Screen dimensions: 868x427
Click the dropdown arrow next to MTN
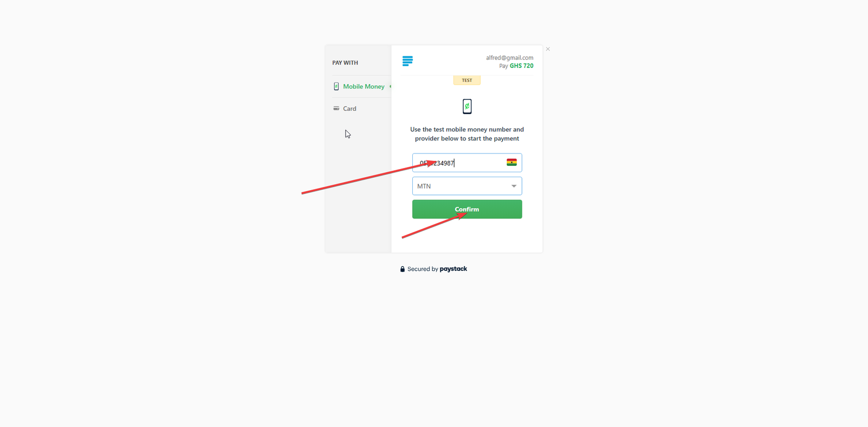tap(514, 186)
